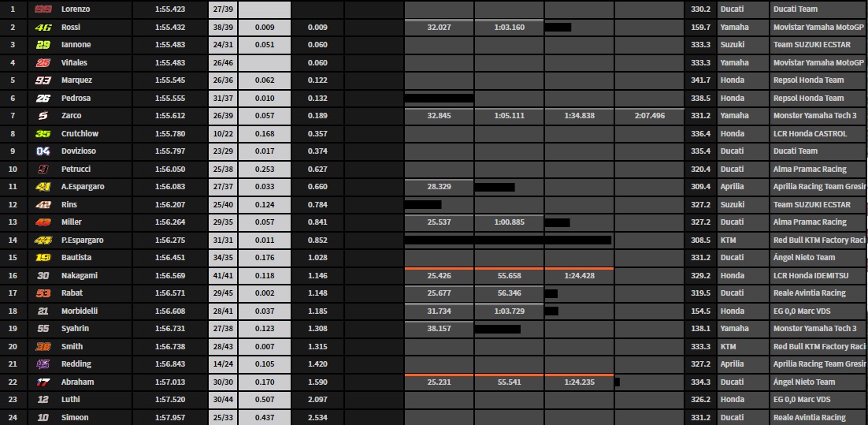Select rider name Dovizioso
Image resolution: width=868 pixels, height=425 pixels.
[80, 151]
